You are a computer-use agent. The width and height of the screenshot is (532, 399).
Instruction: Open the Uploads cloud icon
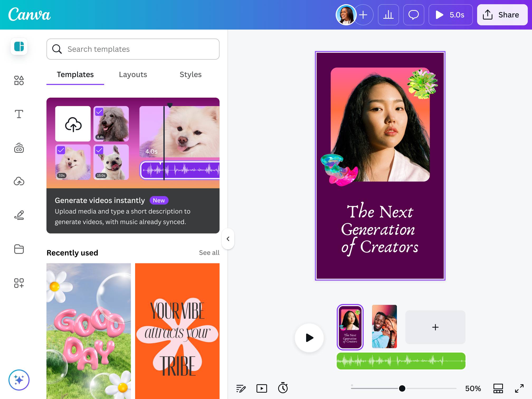pos(19,182)
